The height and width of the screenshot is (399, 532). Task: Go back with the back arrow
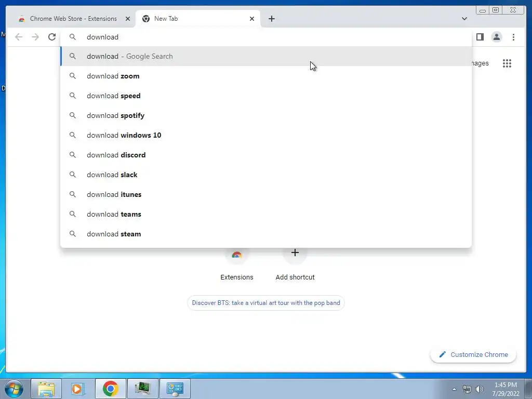click(19, 37)
